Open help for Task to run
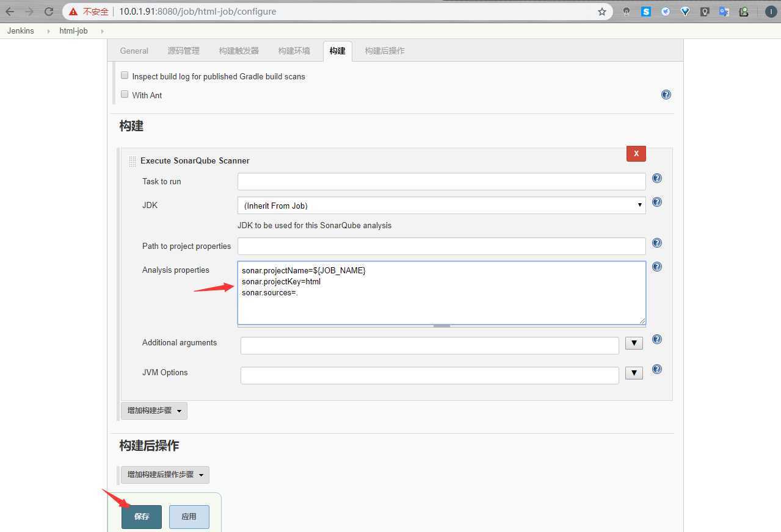Viewport: 781px width, 532px height. click(657, 178)
